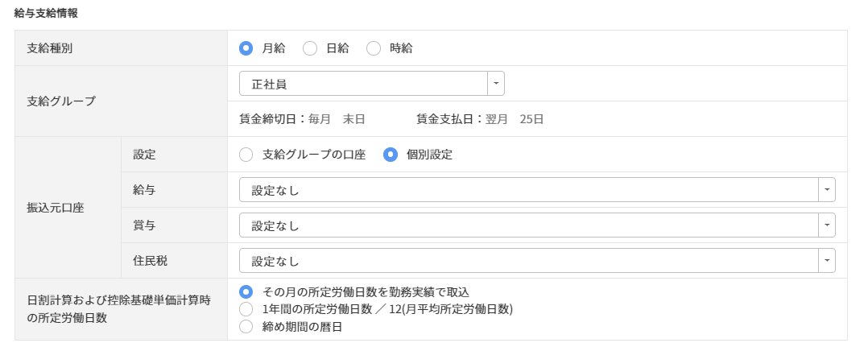
Task: Choose 日給 as payment type
Action: (310, 48)
